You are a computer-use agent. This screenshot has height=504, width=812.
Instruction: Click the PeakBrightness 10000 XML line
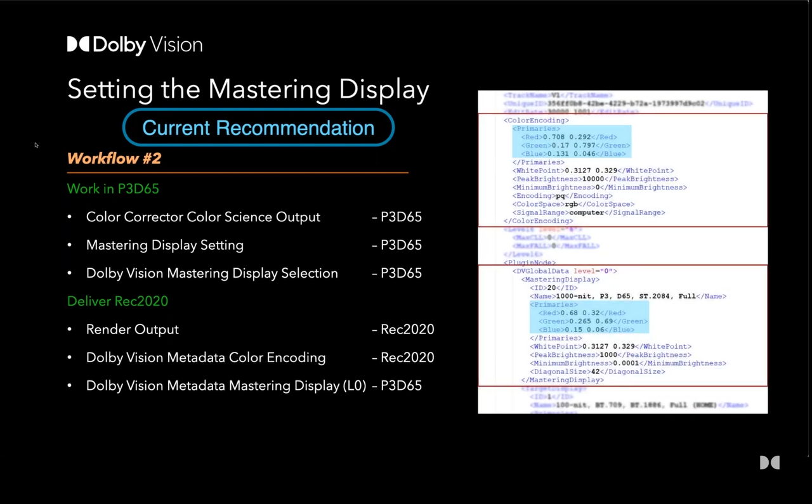tap(595, 179)
